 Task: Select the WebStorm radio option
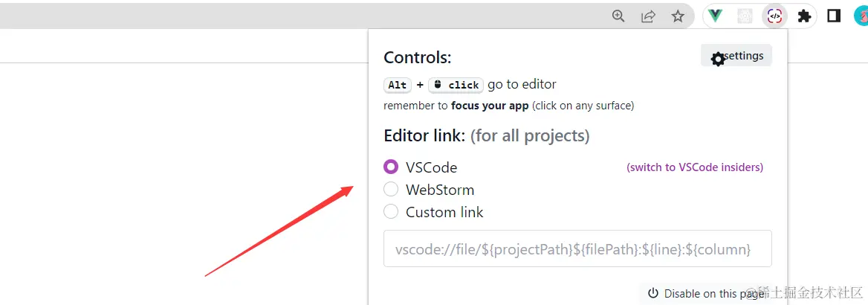391,190
